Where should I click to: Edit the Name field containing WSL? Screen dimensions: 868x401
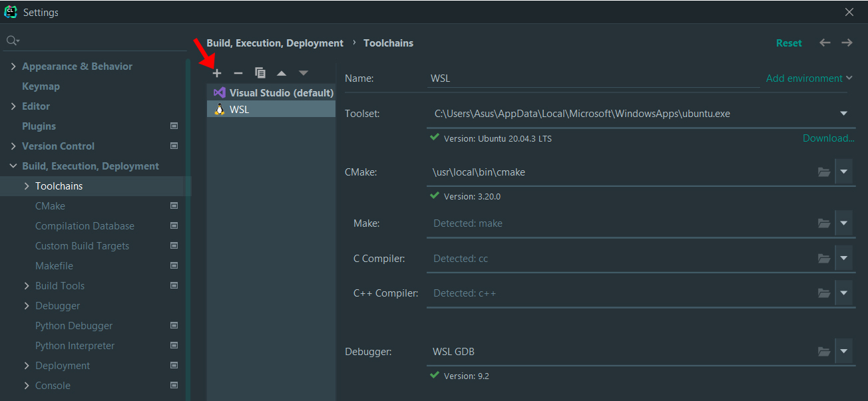(x=592, y=78)
